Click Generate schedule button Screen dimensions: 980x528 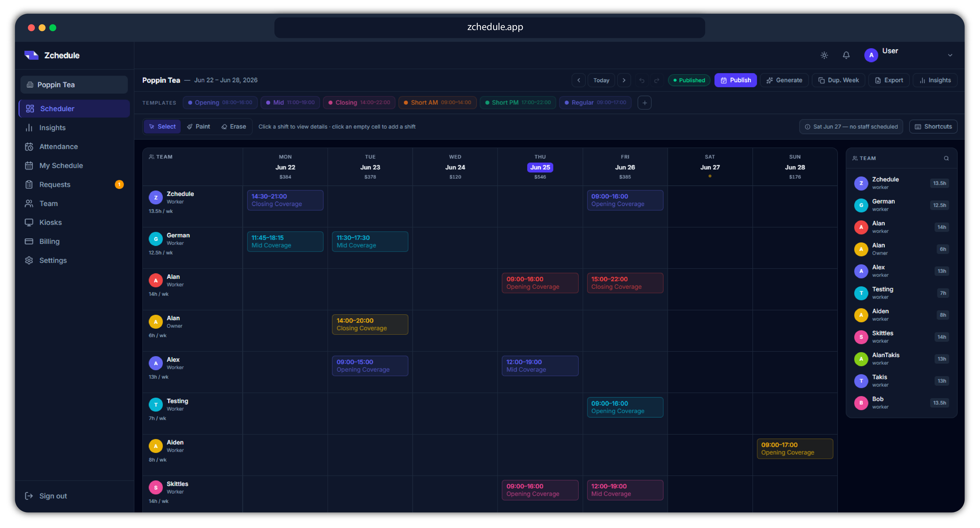pos(784,80)
